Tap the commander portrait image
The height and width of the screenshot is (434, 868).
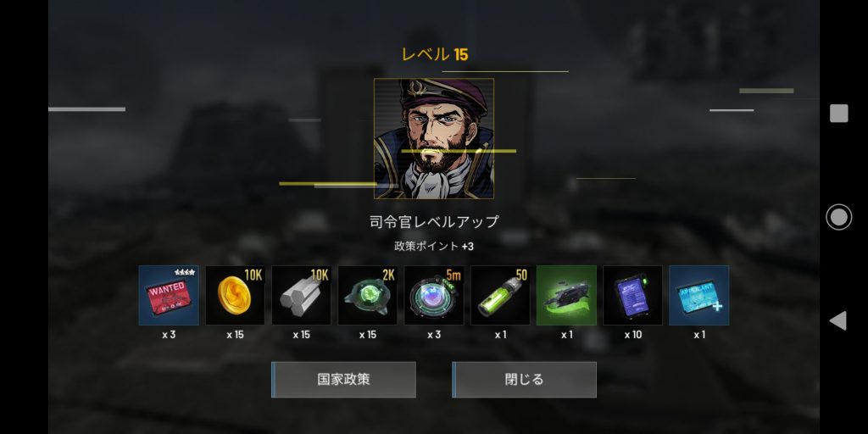[x=434, y=138]
